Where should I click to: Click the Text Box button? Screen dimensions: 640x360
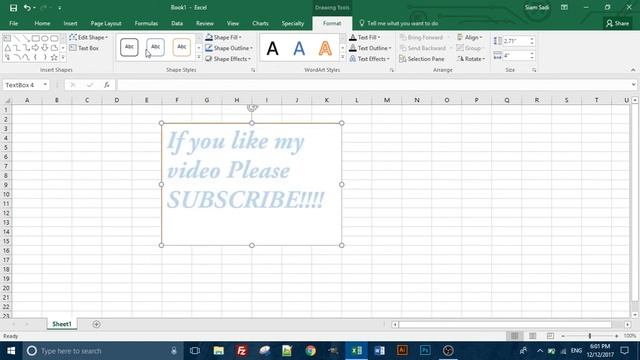84,48
